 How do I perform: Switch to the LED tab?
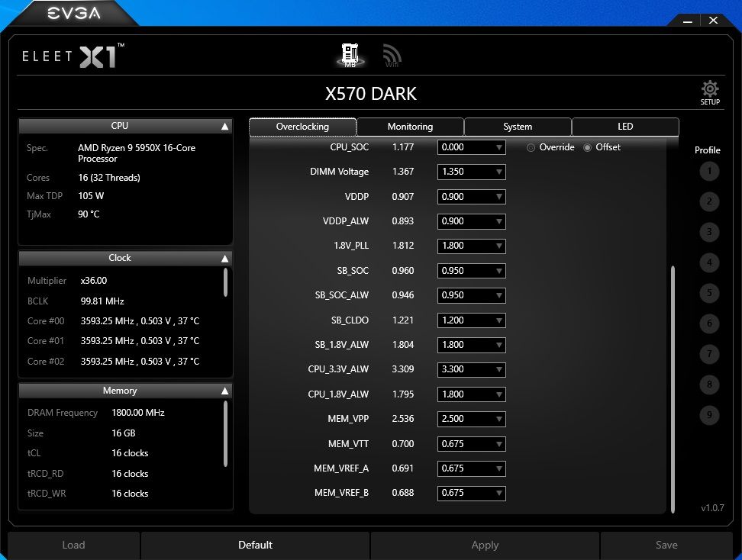[625, 127]
